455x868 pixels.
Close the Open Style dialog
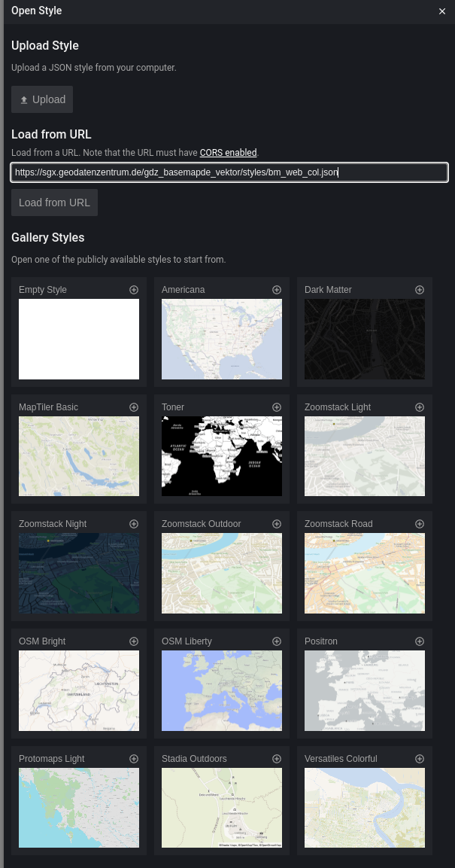tap(442, 11)
